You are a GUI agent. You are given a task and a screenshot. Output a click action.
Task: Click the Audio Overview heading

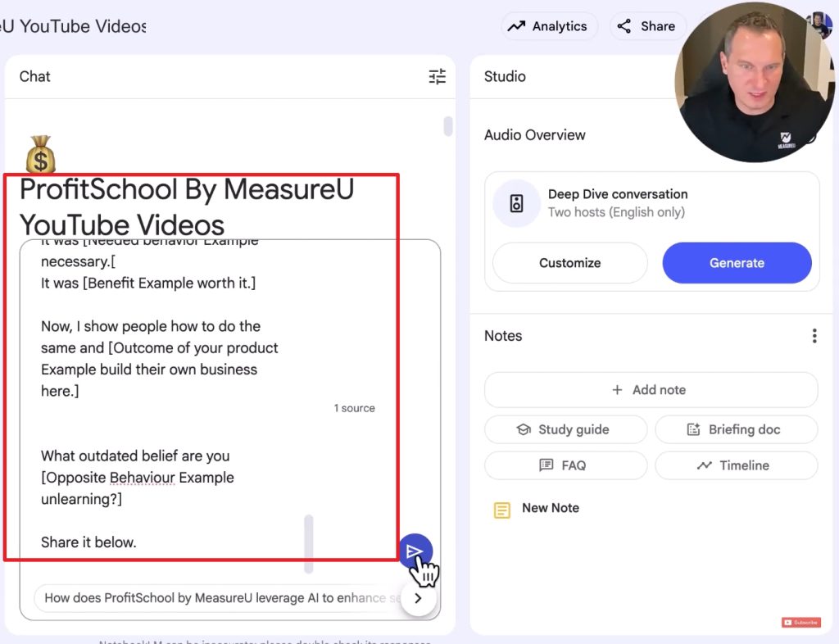[x=534, y=135]
